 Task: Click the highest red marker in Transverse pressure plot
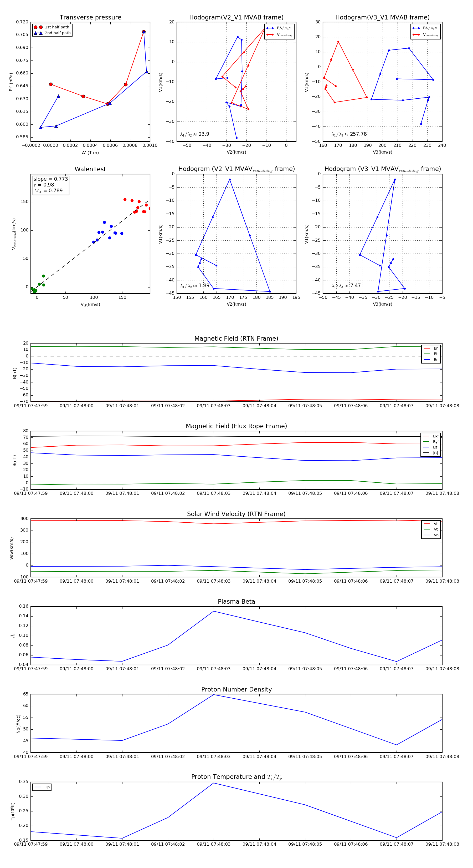click(x=144, y=32)
